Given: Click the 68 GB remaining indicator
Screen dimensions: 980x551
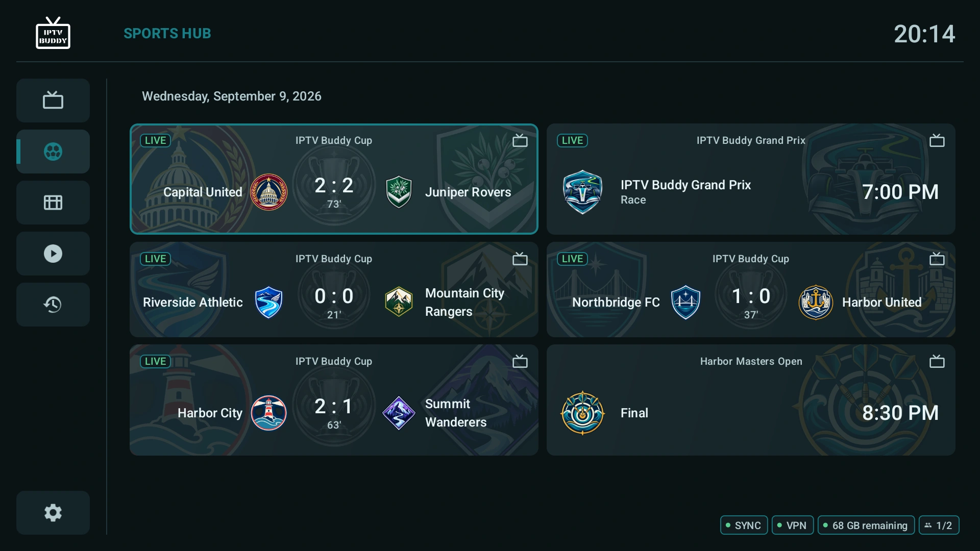Looking at the screenshot, I should tap(866, 525).
